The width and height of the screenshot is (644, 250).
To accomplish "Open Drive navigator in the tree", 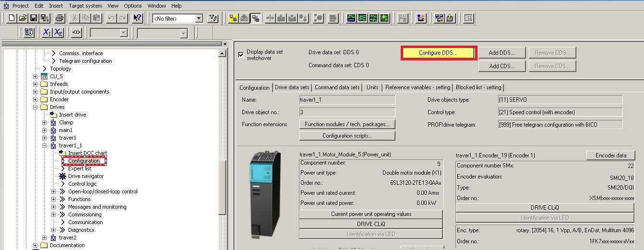I will pos(85,176).
